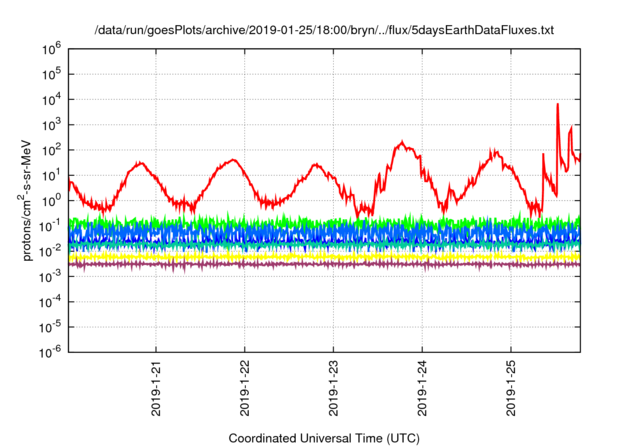This screenshot has width=640, height=448.
Task: Click the 10^-5 y-axis tick label
Action: click(x=50, y=327)
